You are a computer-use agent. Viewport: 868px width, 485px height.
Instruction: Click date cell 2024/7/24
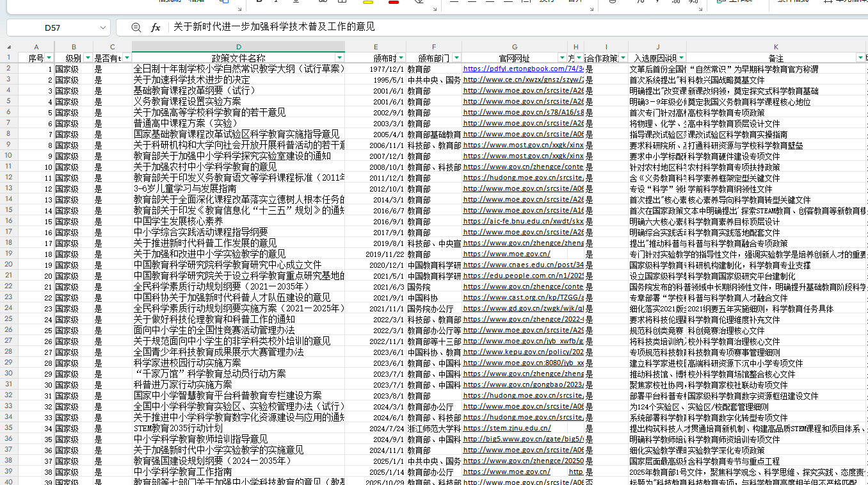[x=375, y=428]
